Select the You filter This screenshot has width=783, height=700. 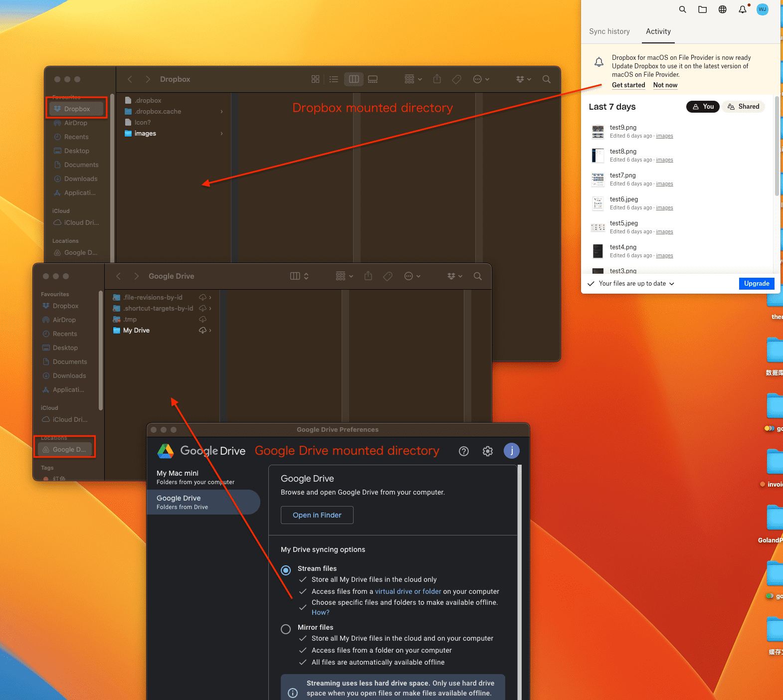pyautogui.click(x=703, y=107)
